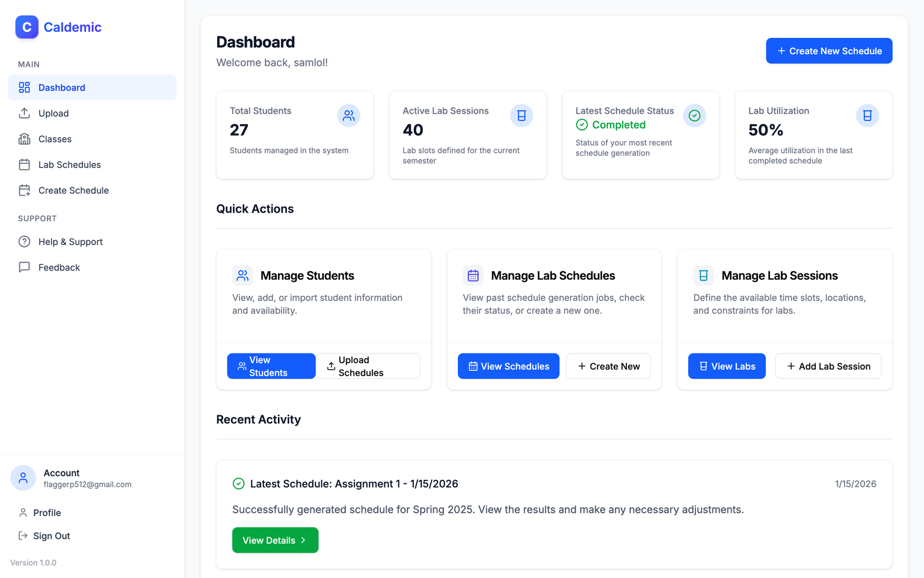
Task: Click the View Labs button
Action: coord(727,366)
